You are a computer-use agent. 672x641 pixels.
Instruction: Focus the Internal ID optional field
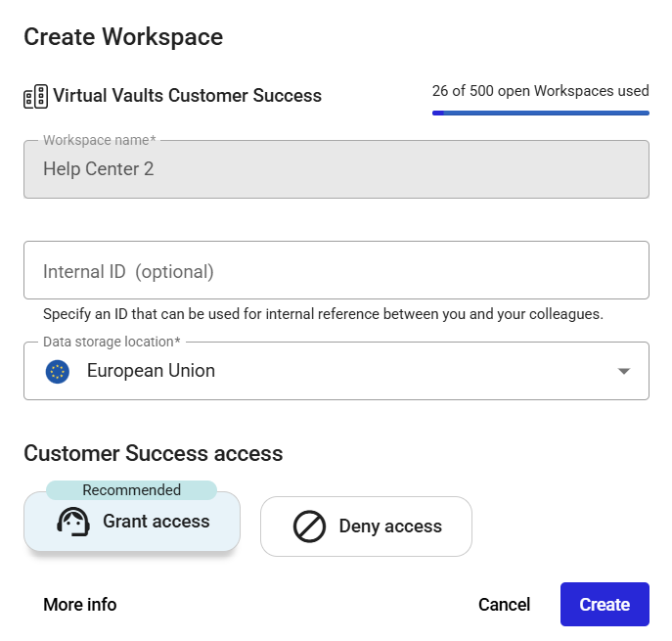pyautogui.click(x=336, y=270)
